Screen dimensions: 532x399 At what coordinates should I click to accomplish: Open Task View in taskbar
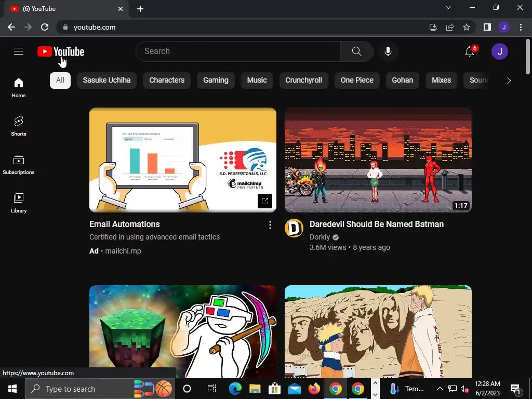point(212,389)
